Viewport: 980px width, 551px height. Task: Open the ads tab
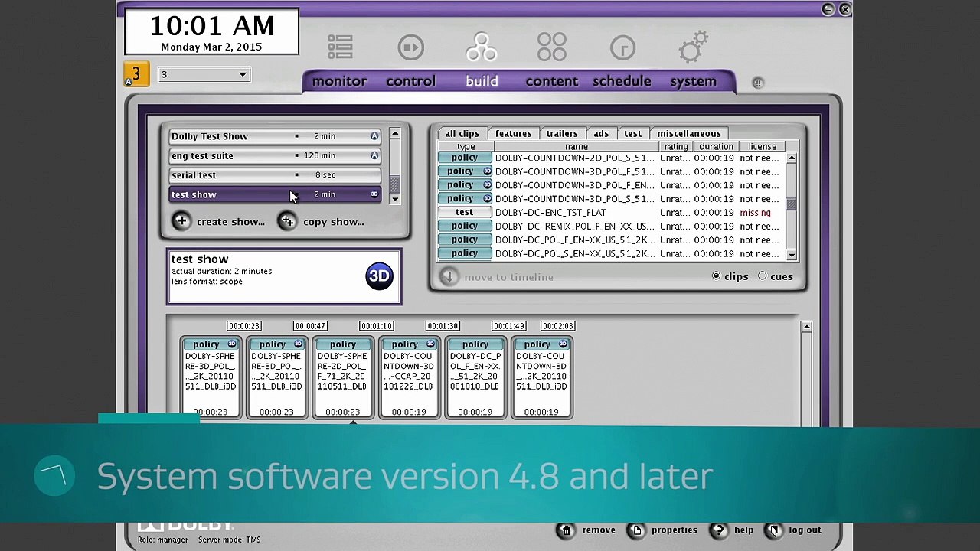point(601,133)
